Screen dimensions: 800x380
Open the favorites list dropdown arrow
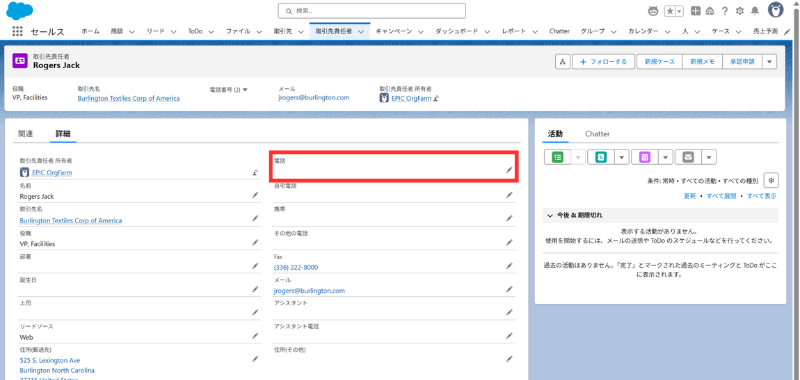679,11
